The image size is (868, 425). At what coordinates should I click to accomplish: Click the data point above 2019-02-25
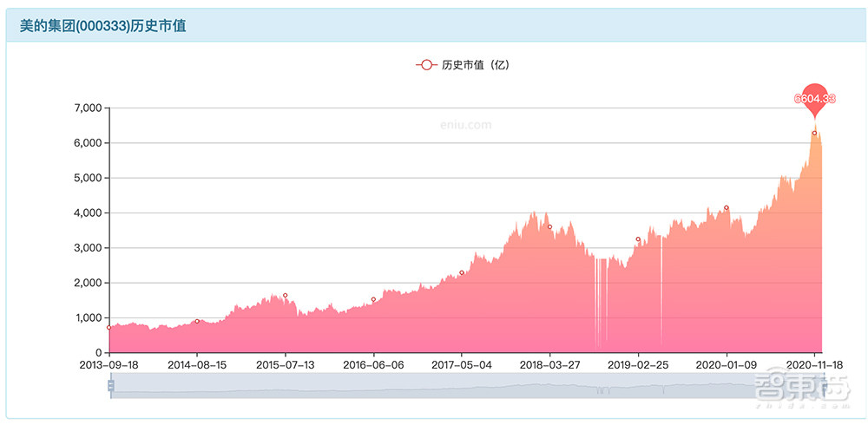pyautogui.click(x=638, y=239)
